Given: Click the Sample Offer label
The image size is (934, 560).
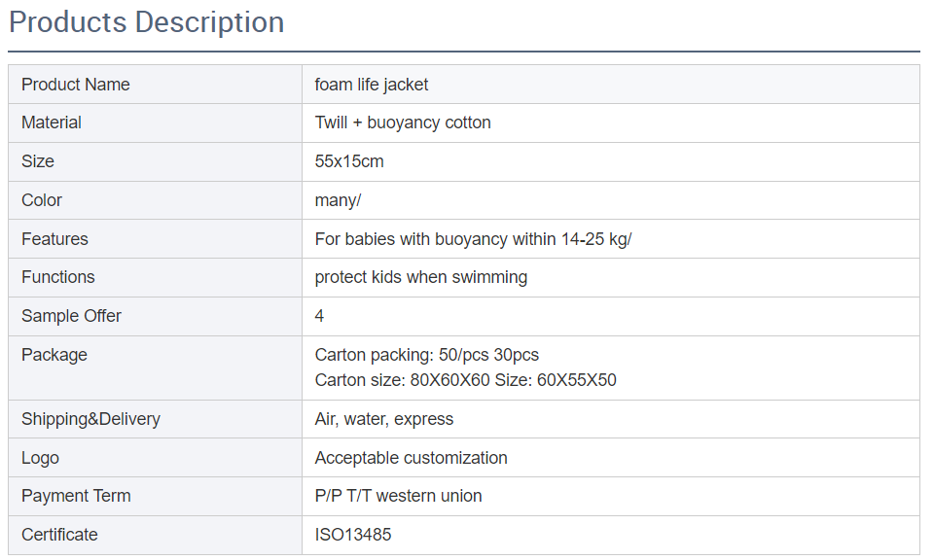Looking at the screenshot, I should coord(71,316).
